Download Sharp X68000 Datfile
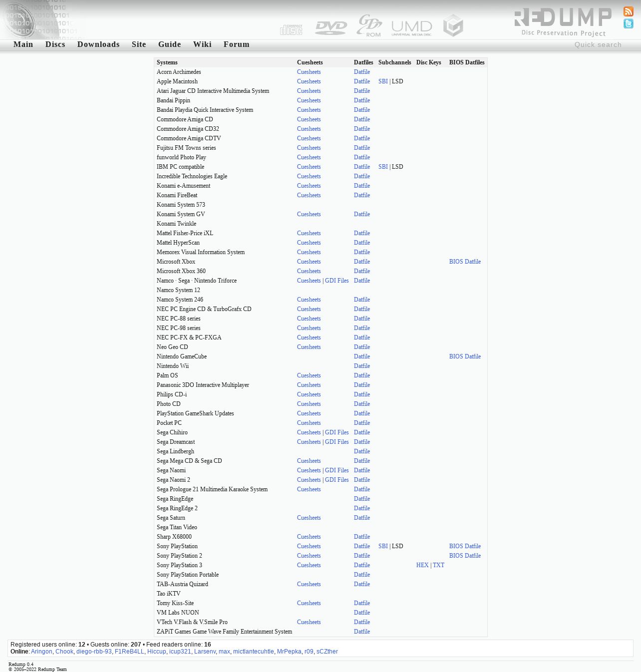 point(362,537)
